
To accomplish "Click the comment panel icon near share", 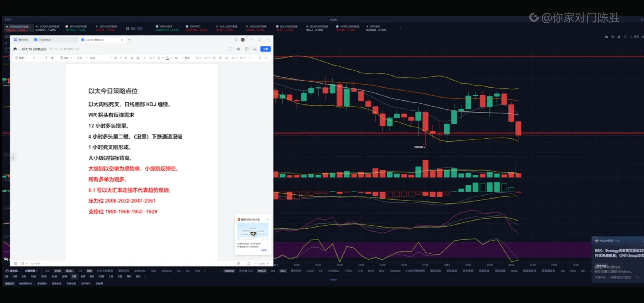I will [247, 49].
